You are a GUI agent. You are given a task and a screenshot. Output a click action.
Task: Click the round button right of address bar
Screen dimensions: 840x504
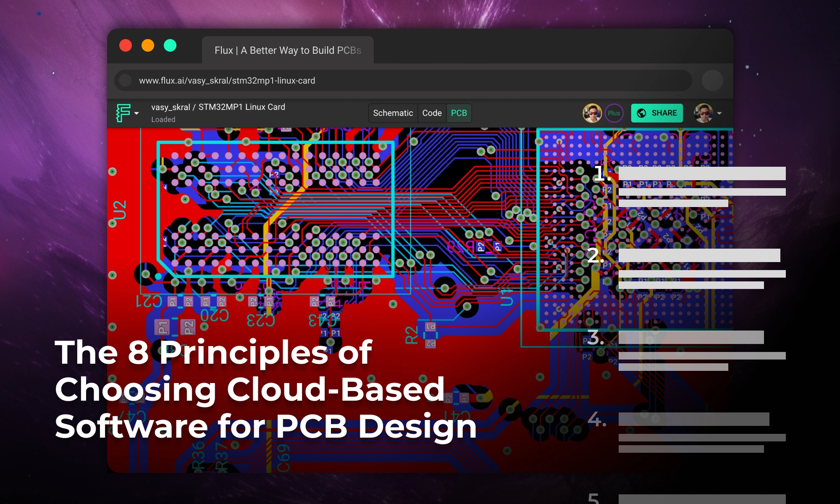(712, 80)
